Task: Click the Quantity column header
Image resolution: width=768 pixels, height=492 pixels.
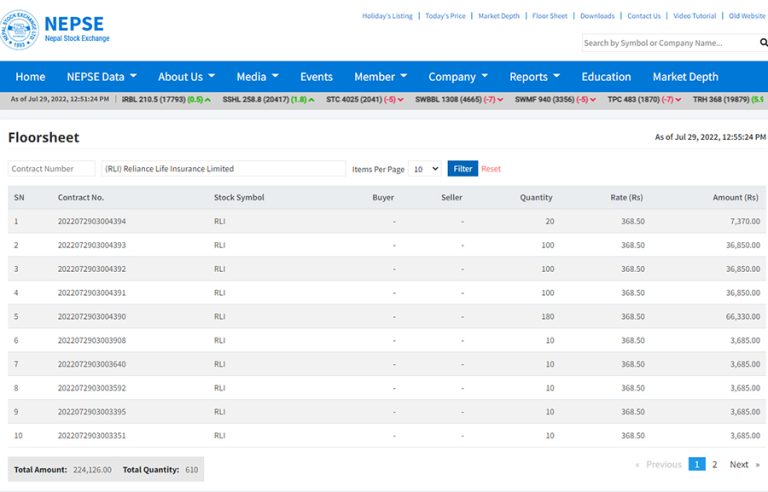Action: click(536, 197)
